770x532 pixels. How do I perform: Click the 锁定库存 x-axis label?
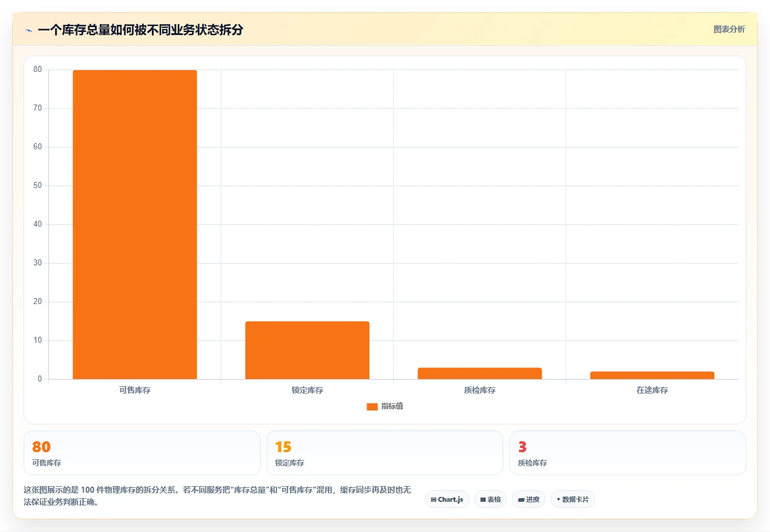point(307,391)
